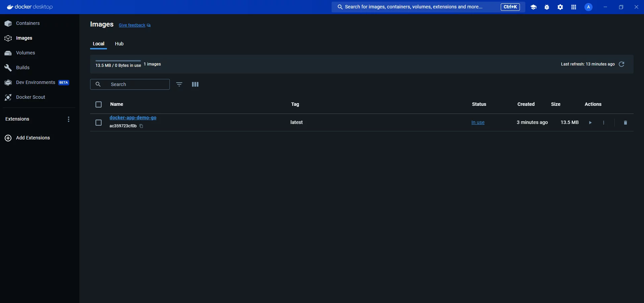Screen dimensions: 644x303
Task: Click the Ctrl+K shortcut badge
Action: [510, 7]
